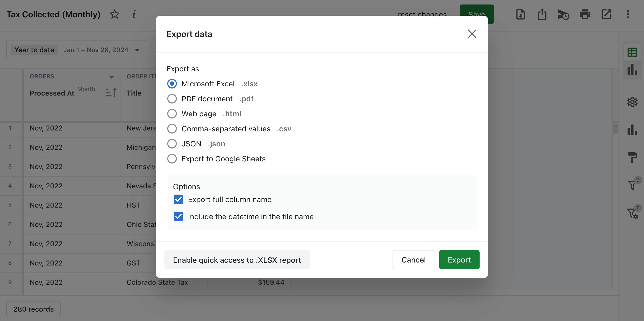
Task: Open report in new window icon
Action: click(x=606, y=14)
